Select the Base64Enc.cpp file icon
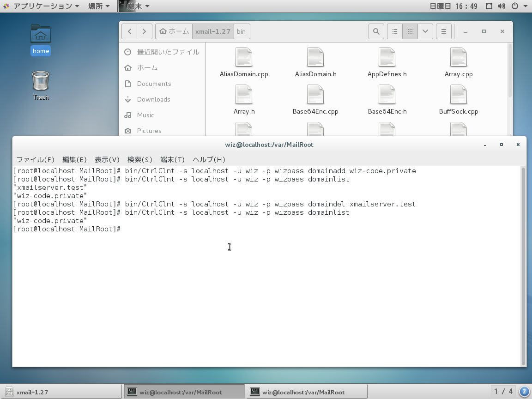The height and width of the screenshot is (399, 532). tap(315, 94)
